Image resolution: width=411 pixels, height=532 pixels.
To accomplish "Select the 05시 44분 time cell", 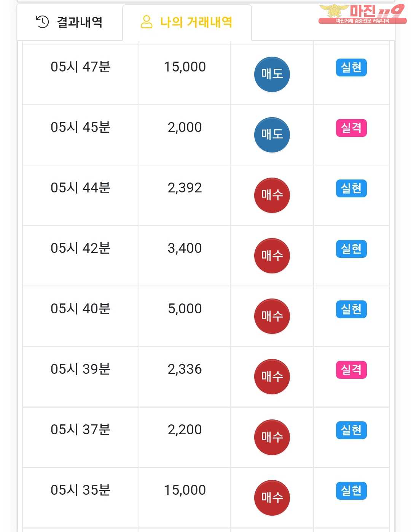I will [81, 195].
